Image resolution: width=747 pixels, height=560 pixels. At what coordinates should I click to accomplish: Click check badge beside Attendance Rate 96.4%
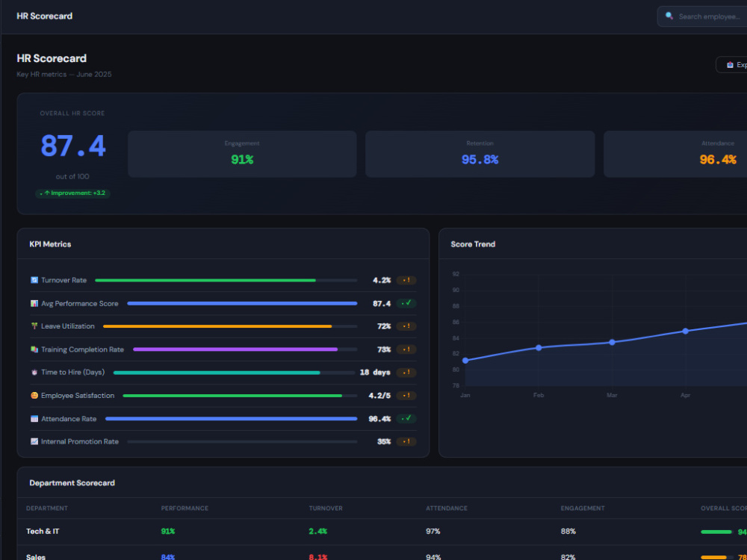(406, 419)
